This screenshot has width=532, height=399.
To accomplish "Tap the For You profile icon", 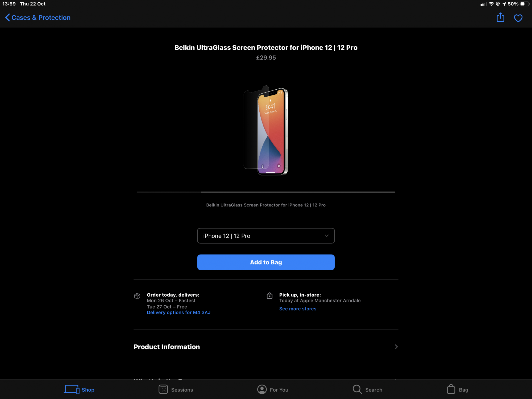I will (x=262, y=389).
